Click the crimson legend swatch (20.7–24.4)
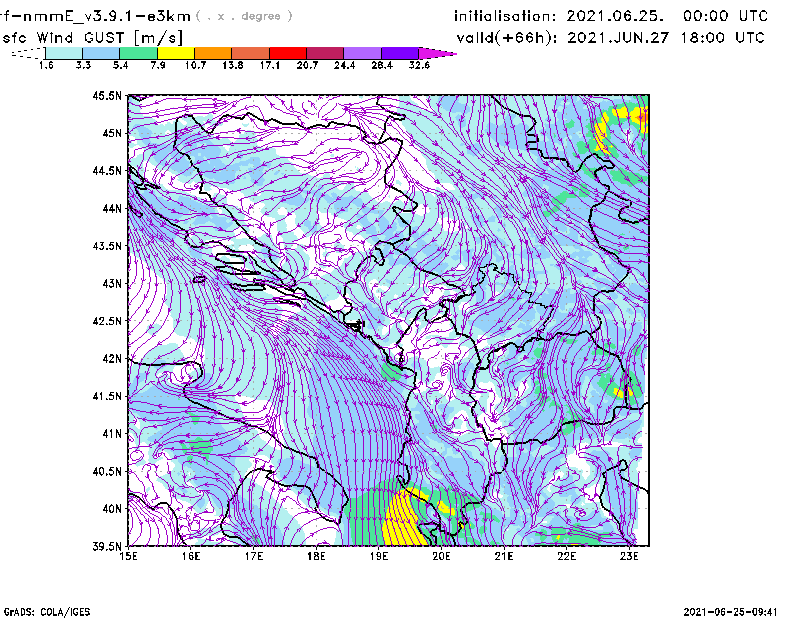Image resolution: width=800 pixels, height=618 pixels. [x=325, y=53]
